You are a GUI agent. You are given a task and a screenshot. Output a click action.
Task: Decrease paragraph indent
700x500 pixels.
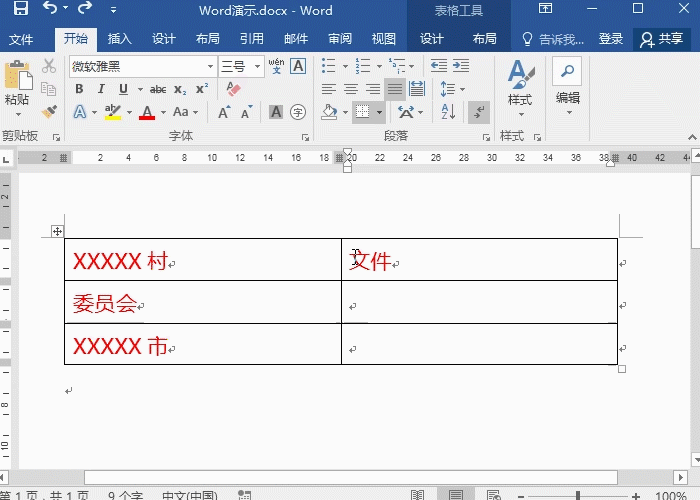439,66
